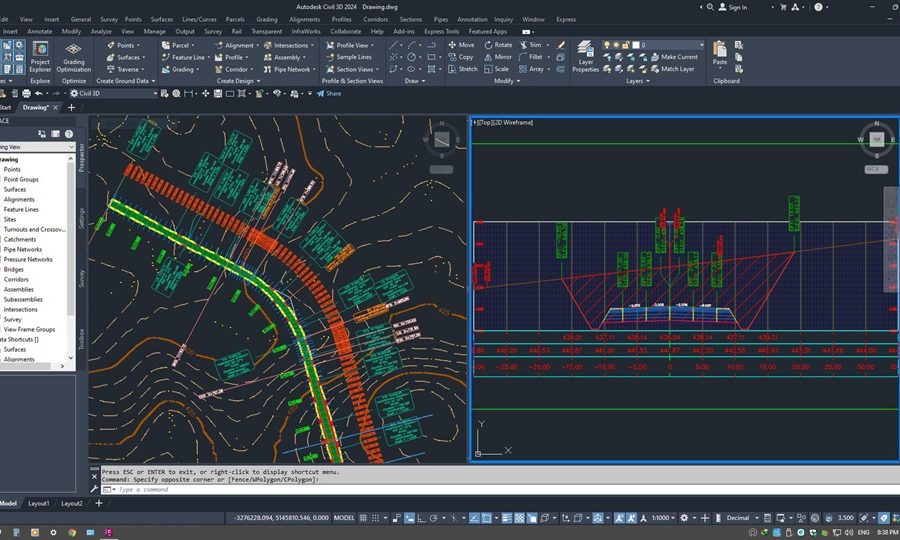
Task: Toggle MODEL space button in status bar
Action: [343, 518]
